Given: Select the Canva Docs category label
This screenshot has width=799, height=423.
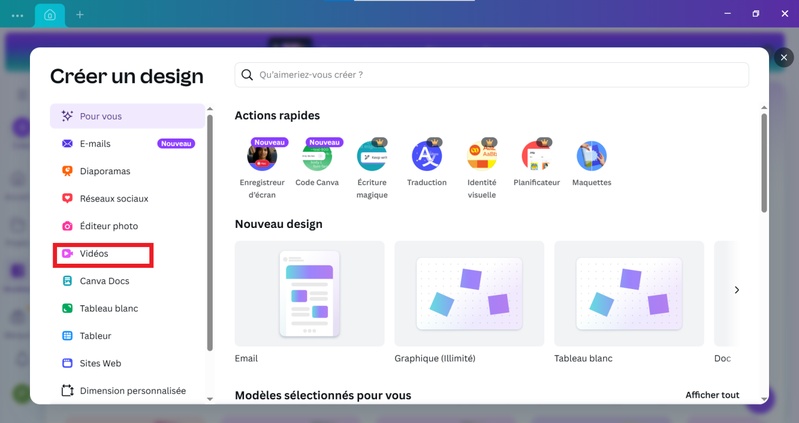Looking at the screenshot, I should [x=104, y=281].
